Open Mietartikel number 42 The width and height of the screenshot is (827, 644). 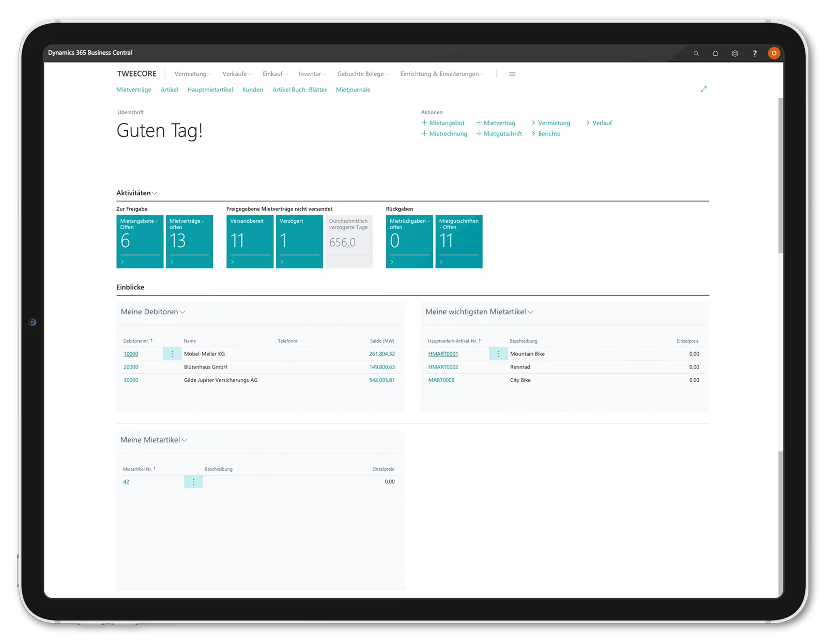coord(126,482)
